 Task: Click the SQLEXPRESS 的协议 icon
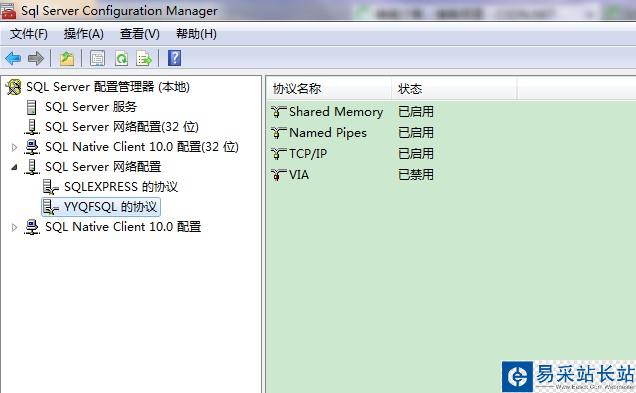[x=51, y=187]
